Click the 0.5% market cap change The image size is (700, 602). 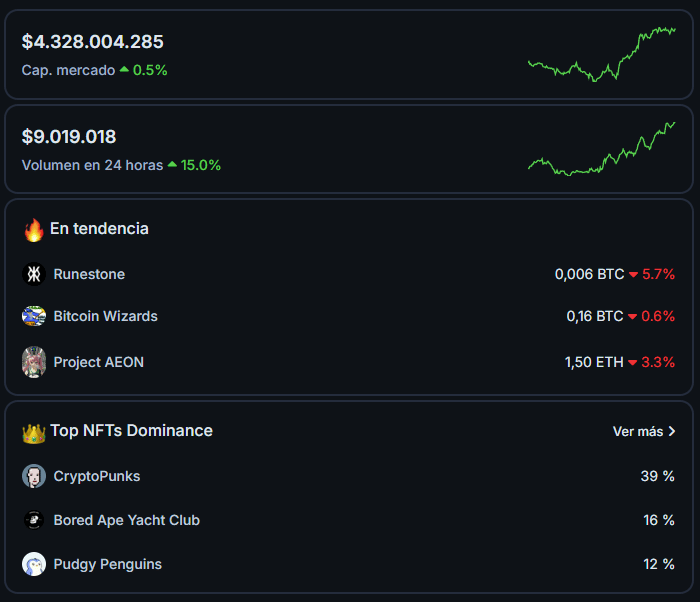pos(150,70)
